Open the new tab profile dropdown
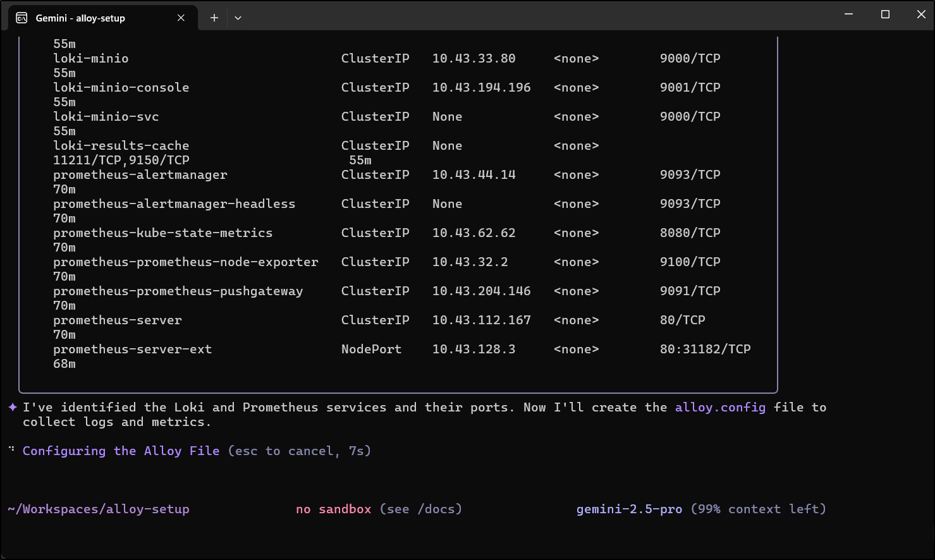 click(x=238, y=18)
